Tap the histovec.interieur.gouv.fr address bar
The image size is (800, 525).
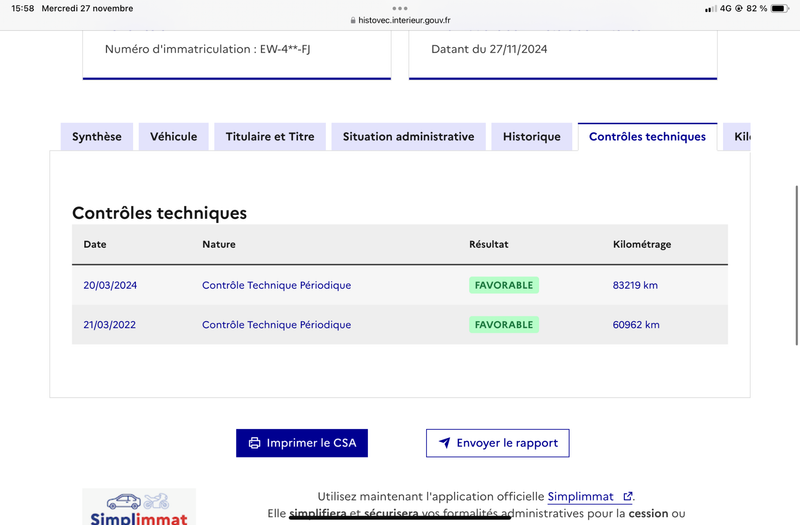(400, 20)
